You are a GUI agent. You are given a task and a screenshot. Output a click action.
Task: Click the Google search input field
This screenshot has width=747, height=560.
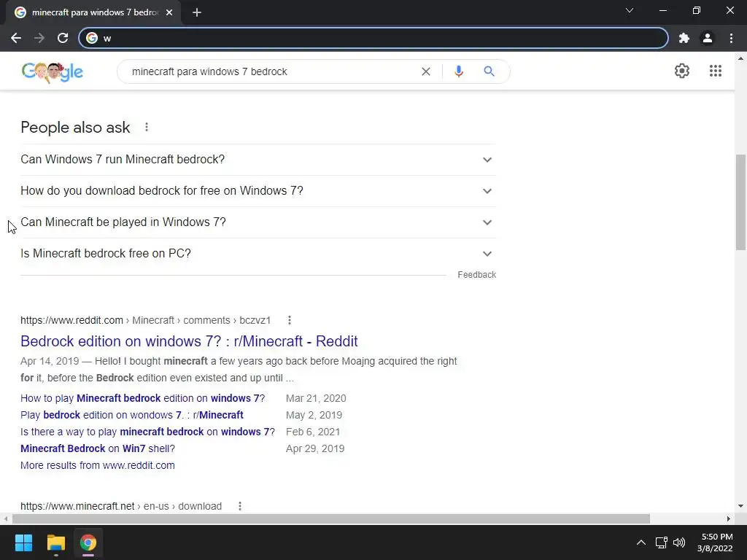pyautogui.click(x=269, y=71)
